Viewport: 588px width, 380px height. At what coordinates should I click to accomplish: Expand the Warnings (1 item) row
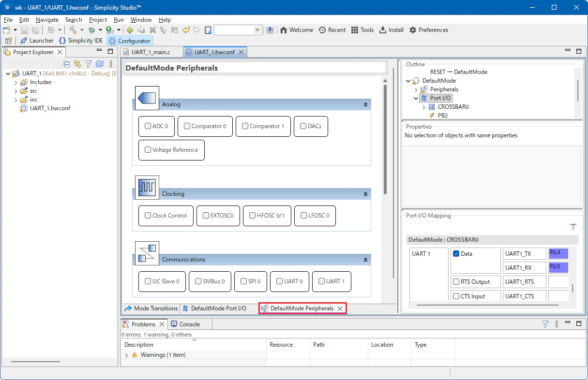[x=127, y=355]
